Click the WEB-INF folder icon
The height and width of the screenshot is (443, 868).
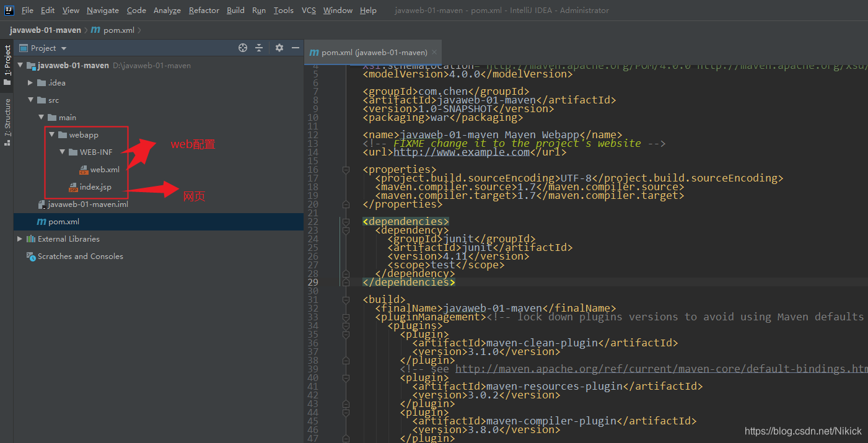point(73,152)
